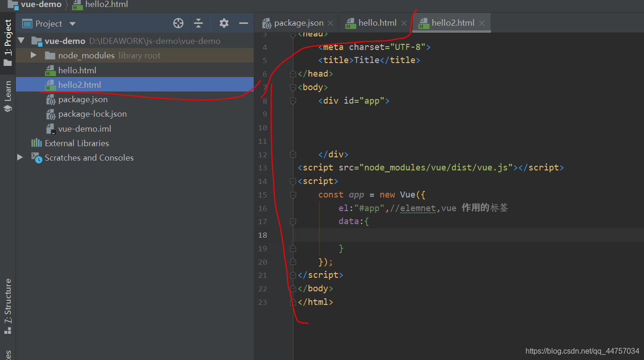Click the Scratches and Consoles clock icon
Viewport: 644px width, 360px height.
click(x=36, y=157)
